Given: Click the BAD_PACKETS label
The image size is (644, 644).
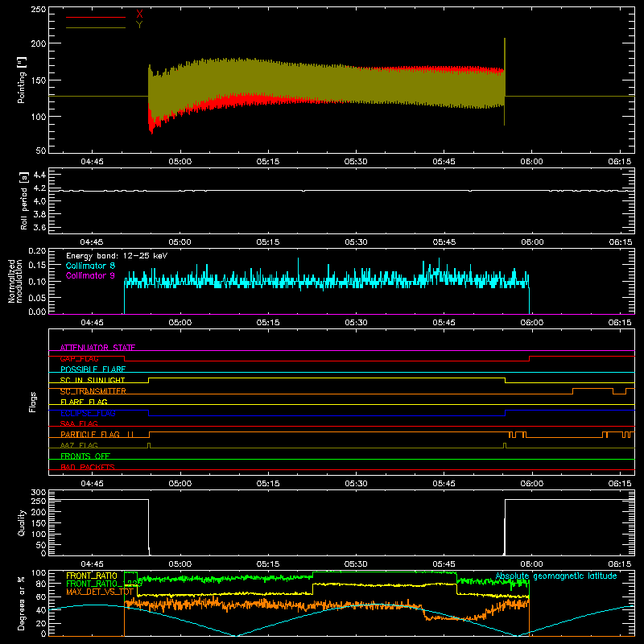Looking at the screenshot, I should pos(88,467).
